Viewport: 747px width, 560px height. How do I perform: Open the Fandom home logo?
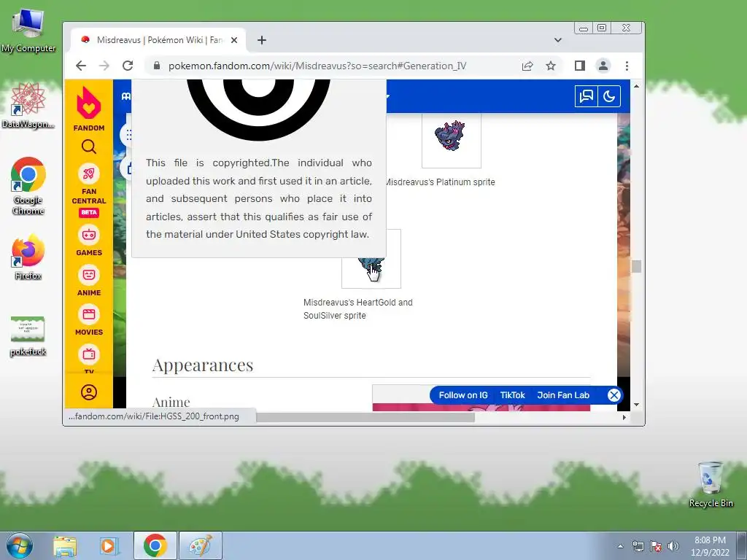point(88,109)
